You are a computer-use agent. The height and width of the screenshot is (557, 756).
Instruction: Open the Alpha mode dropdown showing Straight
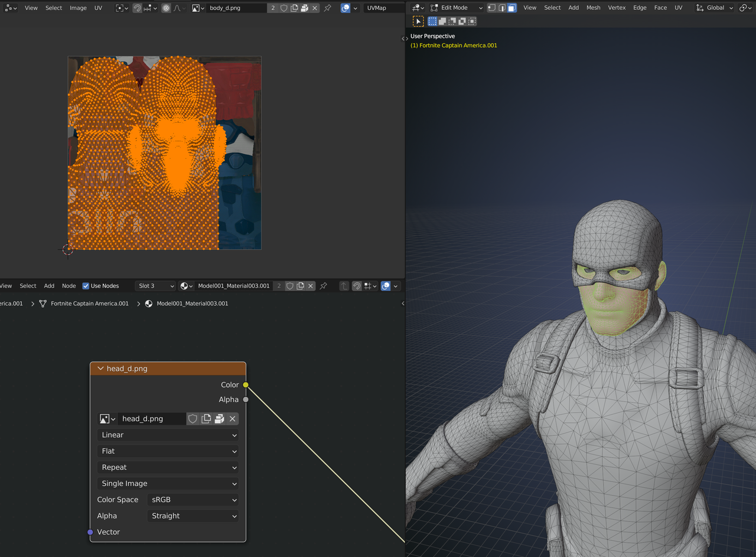point(193,516)
